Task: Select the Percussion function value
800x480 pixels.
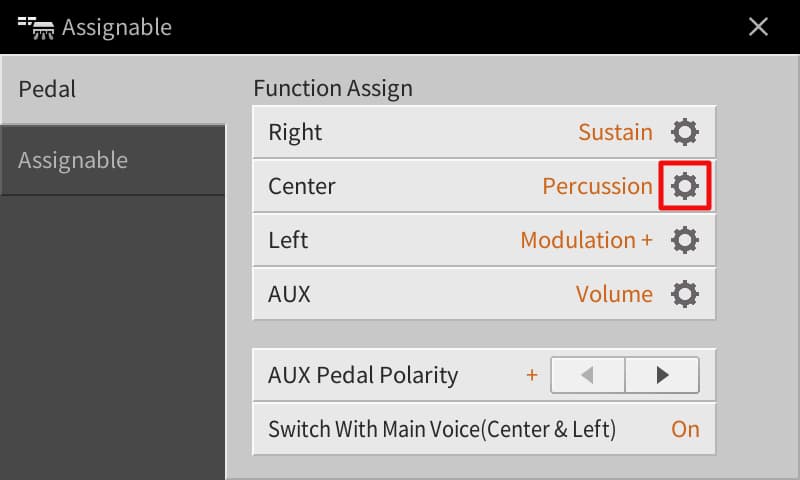Action: pos(597,186)
